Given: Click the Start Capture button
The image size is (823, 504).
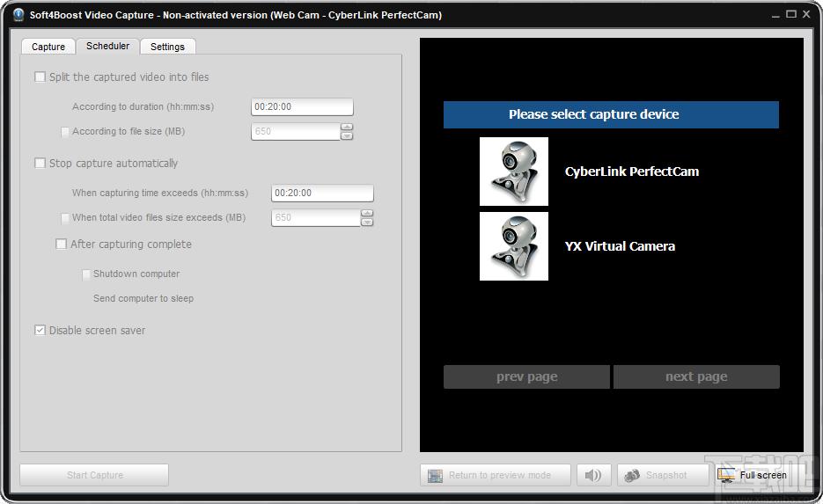Looking at the screenshot, I should 94,475.
